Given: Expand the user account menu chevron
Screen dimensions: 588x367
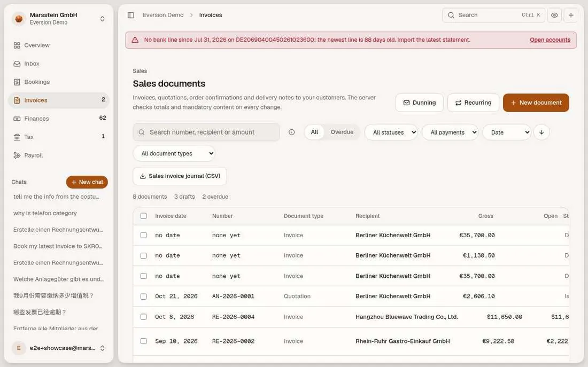Looking at the screenshot, I should pyautogui.click(x=103, y=348).
